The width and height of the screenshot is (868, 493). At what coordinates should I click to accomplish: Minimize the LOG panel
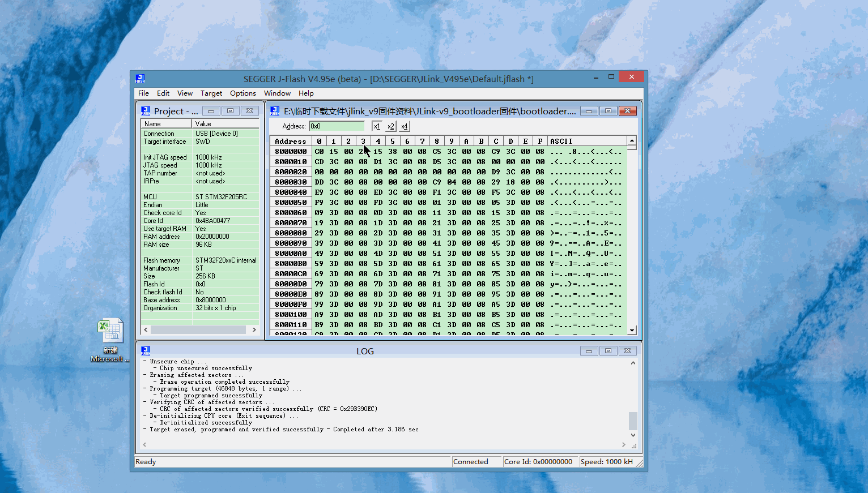tap(589, 351)
